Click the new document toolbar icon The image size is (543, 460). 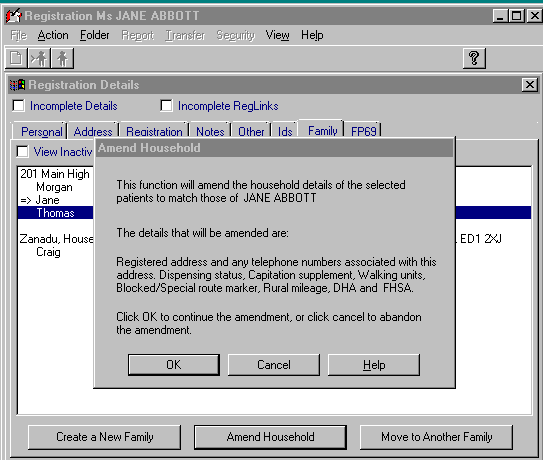[16, 58]
